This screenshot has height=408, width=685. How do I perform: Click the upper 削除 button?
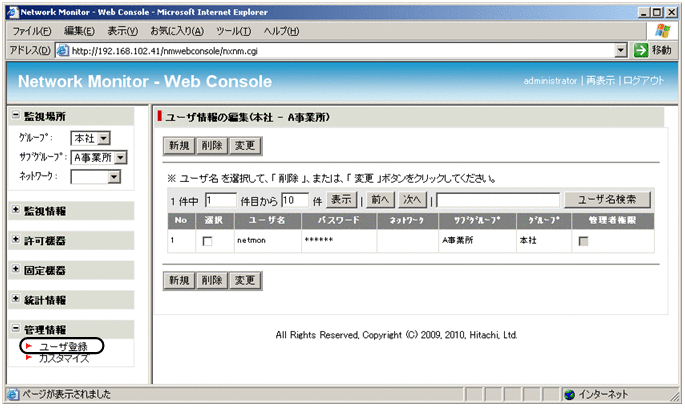[x=212, y=145]
